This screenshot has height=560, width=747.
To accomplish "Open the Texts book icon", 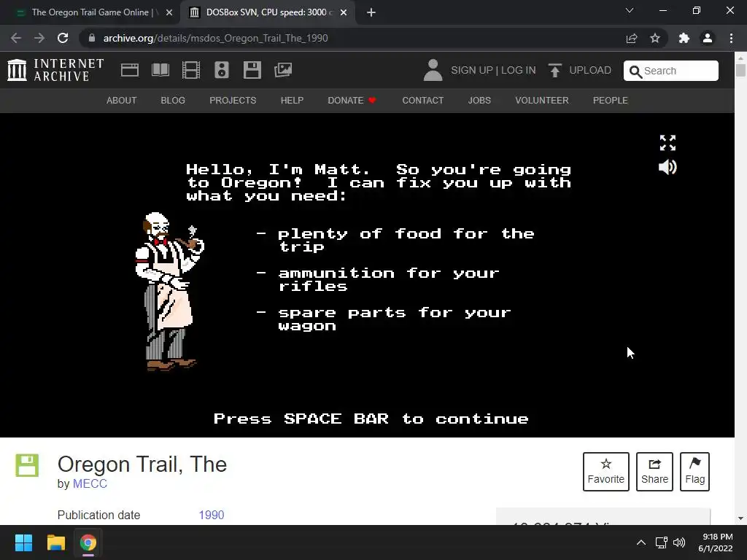I will tap(160, 70).
